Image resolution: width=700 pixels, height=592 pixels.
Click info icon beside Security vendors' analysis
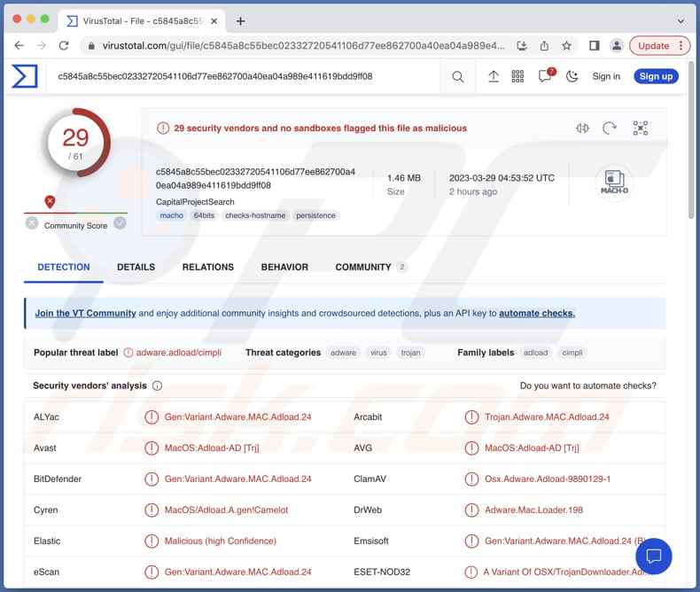click(x=157, y=386)
